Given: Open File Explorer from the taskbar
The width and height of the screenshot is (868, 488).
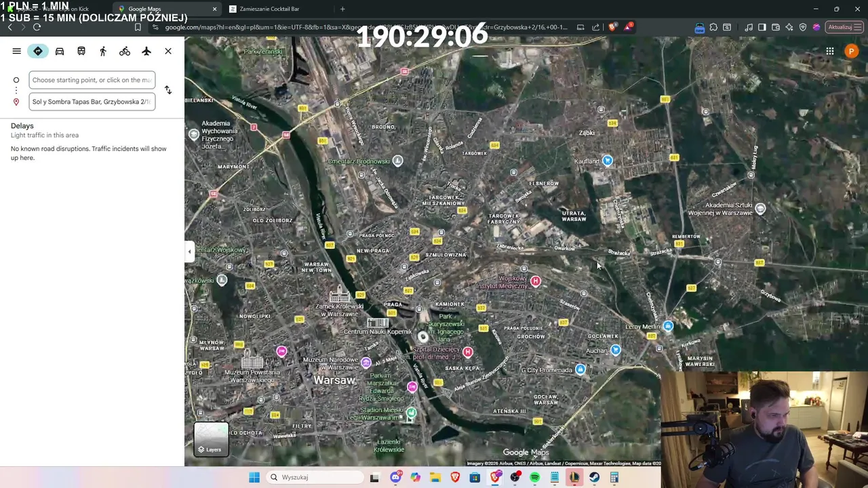Looking at the screenshot, I should coord(435,477).
